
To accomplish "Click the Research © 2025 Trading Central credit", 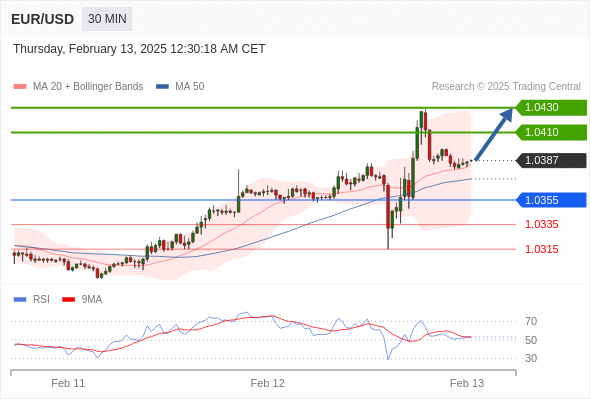I will pos(506,87).
